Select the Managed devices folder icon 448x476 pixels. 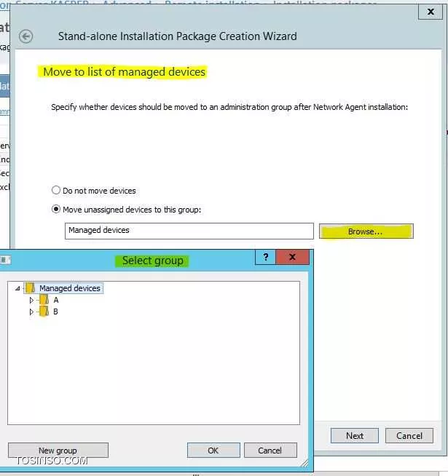(x=30, y=287)
